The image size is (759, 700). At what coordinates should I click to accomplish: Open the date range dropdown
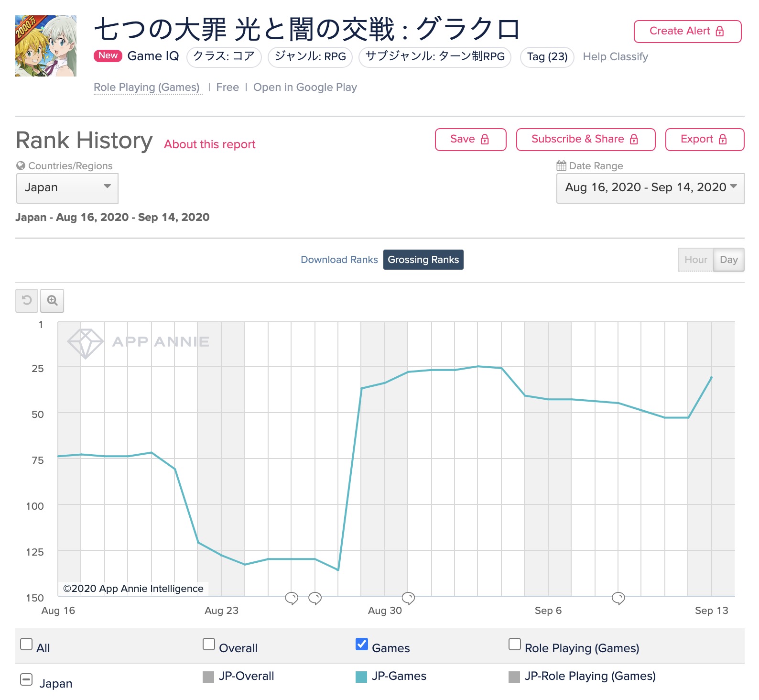coord(651,188)
